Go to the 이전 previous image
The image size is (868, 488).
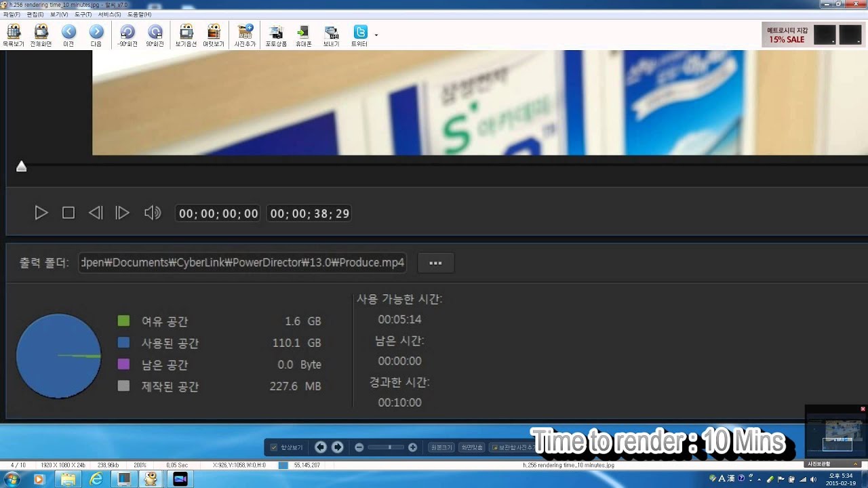click(68, 35)
